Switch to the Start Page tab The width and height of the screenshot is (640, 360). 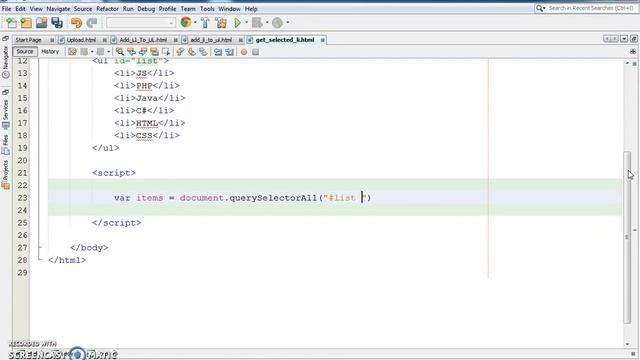coord(29,40)
